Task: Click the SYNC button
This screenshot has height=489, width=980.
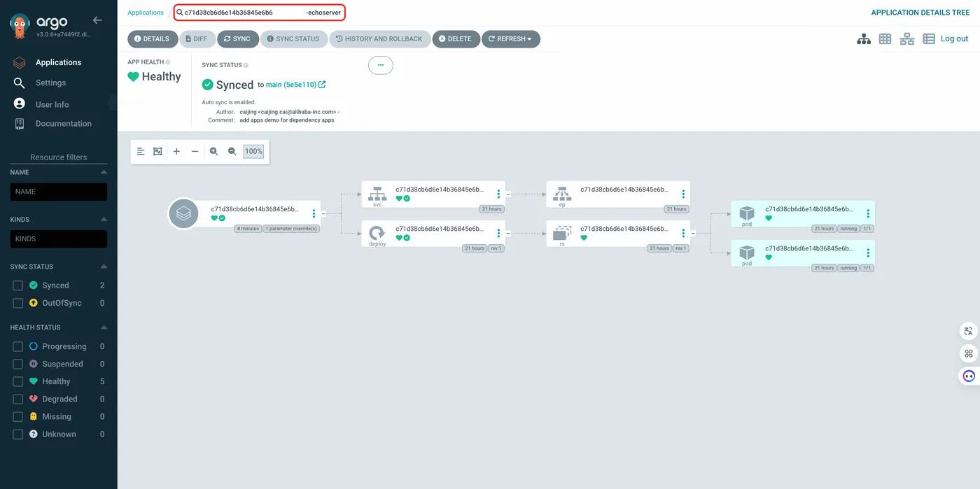Action: pyautogui.click(x=237, y=39)
